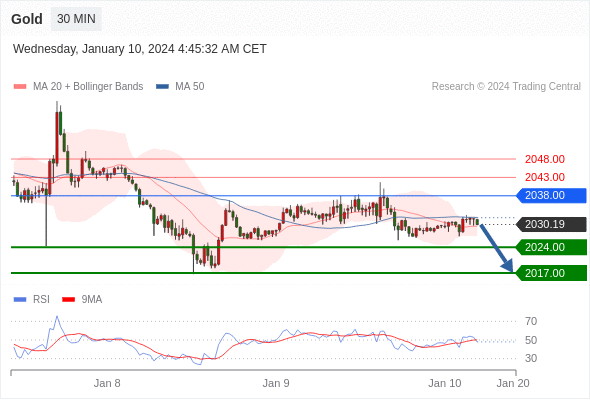
Task: Click the Jan 20 date axis label
Action: point(513,383)
